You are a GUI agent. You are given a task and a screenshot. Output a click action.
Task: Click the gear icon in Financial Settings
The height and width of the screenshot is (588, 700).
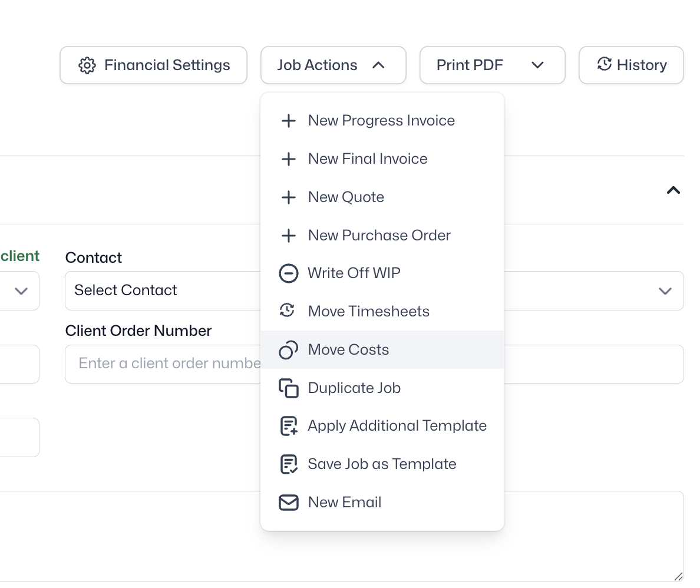(87, 65)
